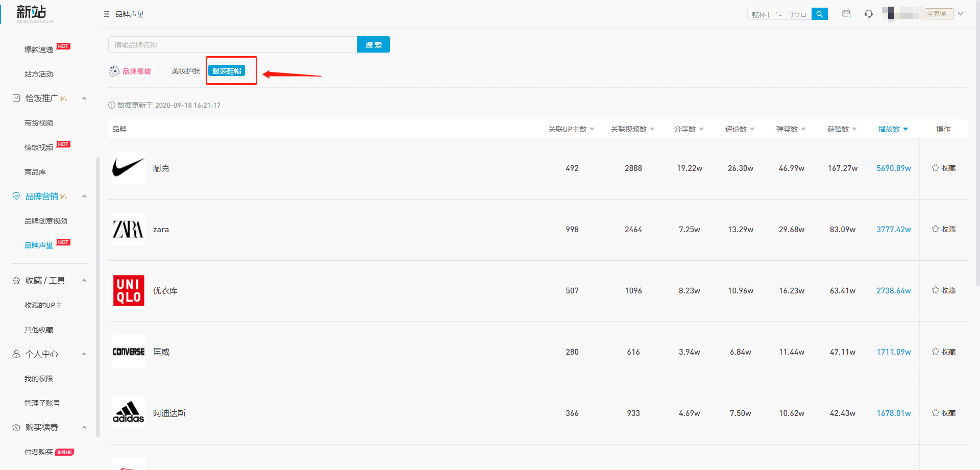The image size is (980, 470).
Task: Open 品牌创意视频 in the sidebar
Action: 46,221
